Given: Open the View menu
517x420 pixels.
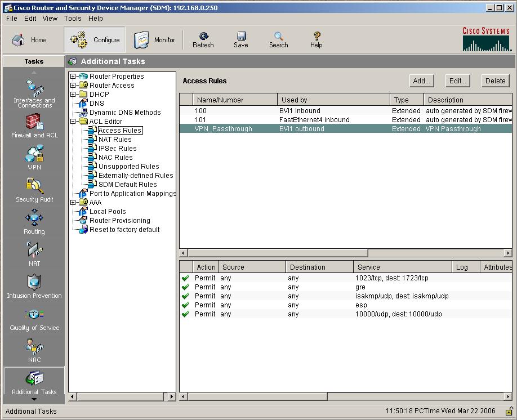Looking at the screenshot, I should (50, 19).
